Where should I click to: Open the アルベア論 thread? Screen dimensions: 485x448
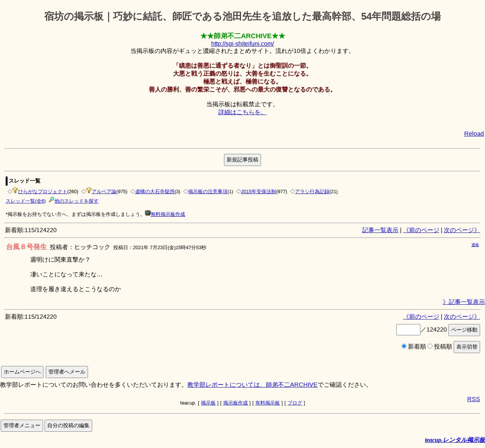104,192
